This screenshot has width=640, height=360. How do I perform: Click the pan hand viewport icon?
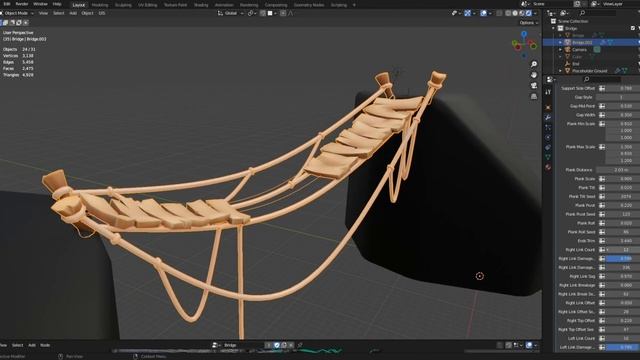coord(534,75)
